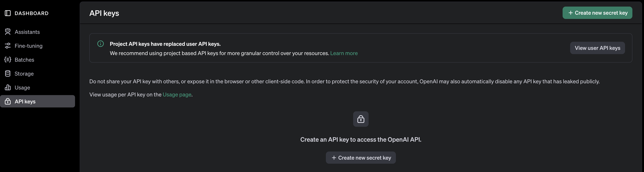The height and width of the screenshot is (172, 644).
Task: Click the gray Create new secret key button
Action: pyautogui.click(x=361, y=158)
